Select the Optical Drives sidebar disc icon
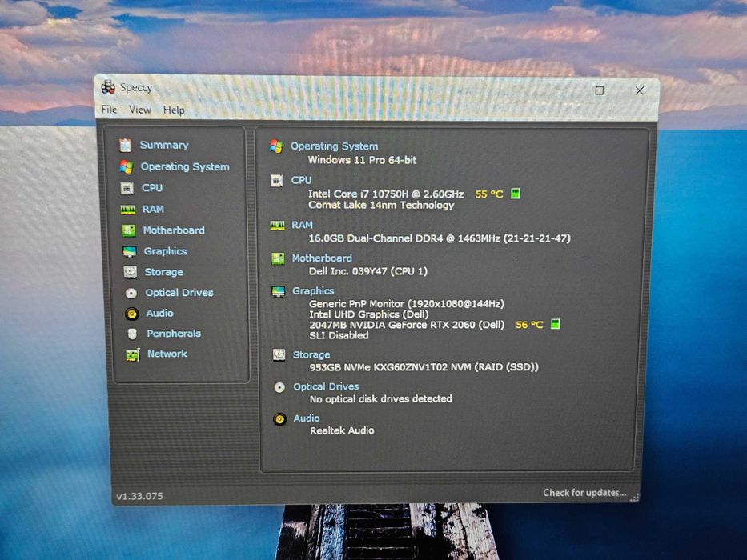747x560 pixels. tap(131, 293)
